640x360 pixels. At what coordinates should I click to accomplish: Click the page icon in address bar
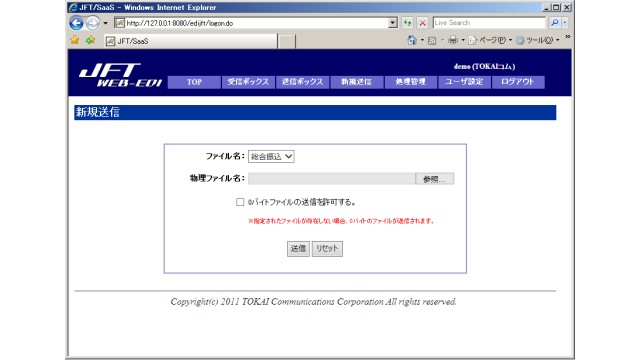(120, 23)
